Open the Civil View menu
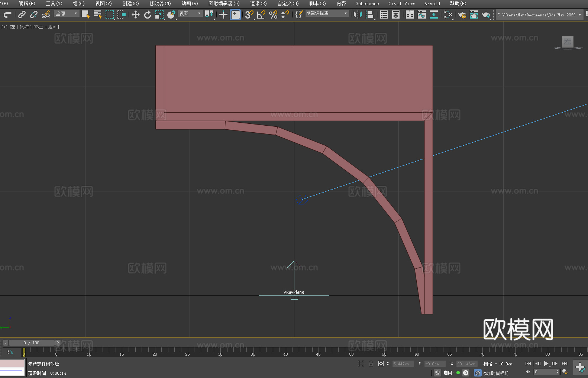588x378 pixels. tap(401, 3)
